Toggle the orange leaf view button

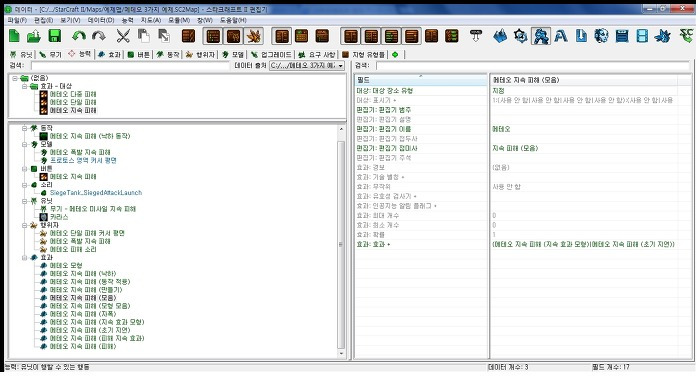click(254, 36)
